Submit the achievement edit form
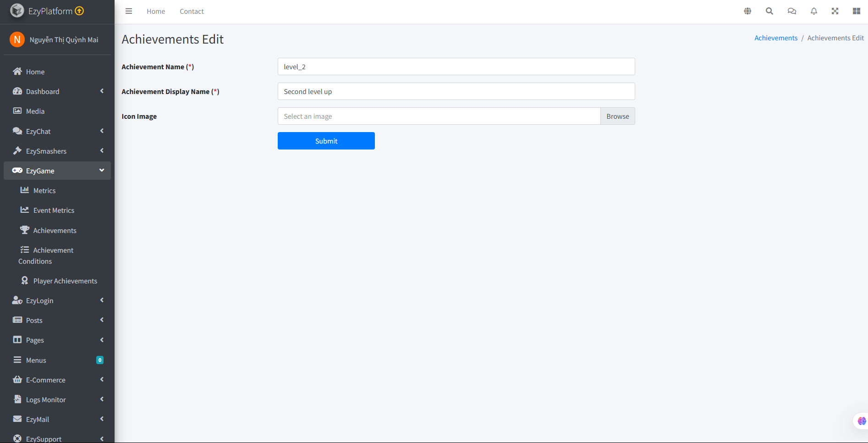The image size is (868, 443). click(326, 141)
